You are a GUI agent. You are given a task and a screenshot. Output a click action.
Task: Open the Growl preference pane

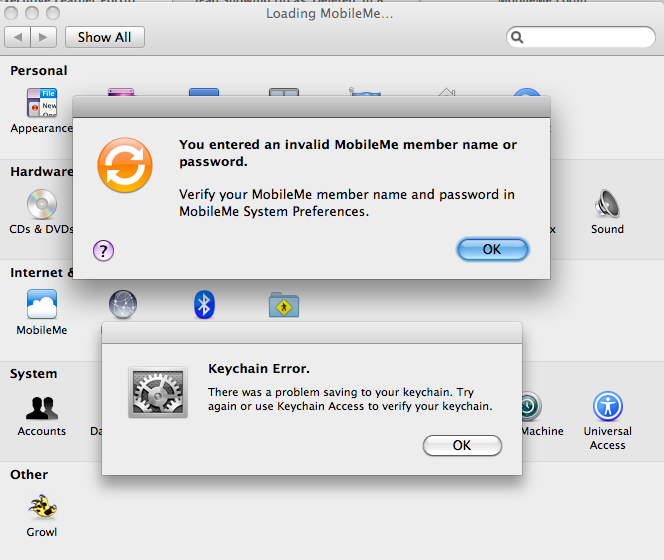click(x=42, y=507)
